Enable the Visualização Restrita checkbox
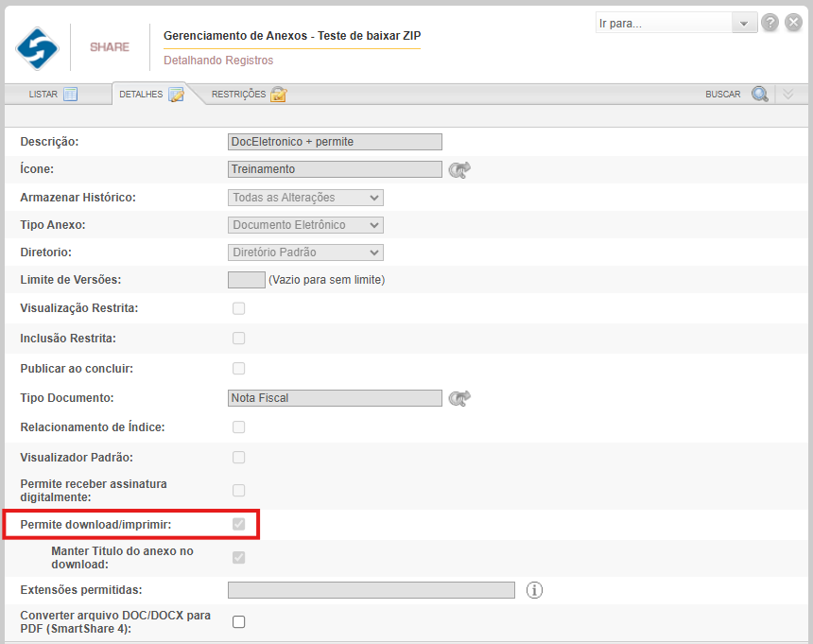This screenshot has width=813, height=644. (239, 308)
